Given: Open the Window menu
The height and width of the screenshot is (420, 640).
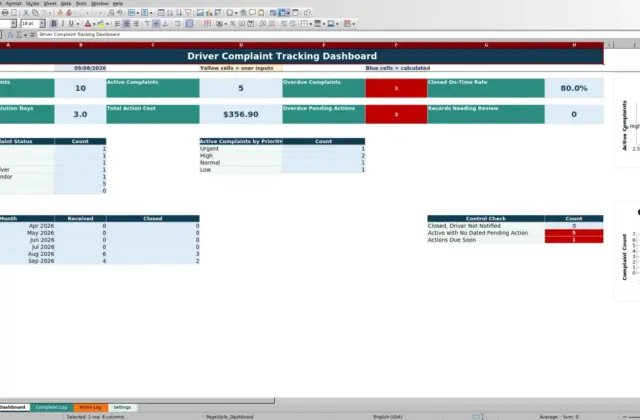Looking at the screenshot, I should pos(100,3).
